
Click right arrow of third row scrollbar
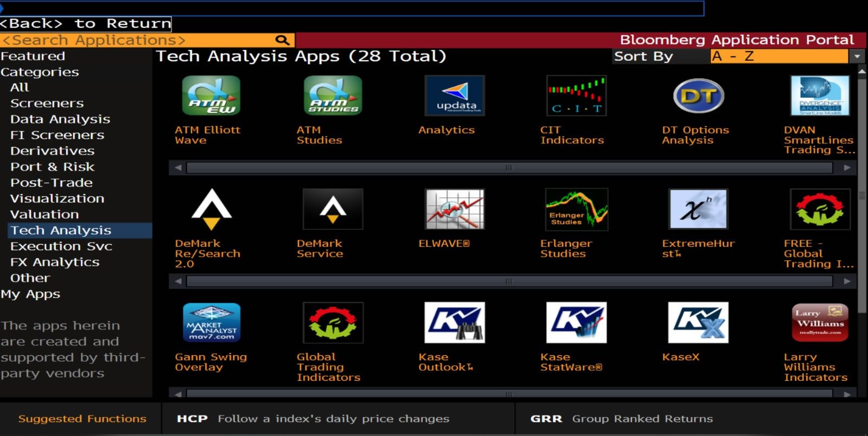847,394
